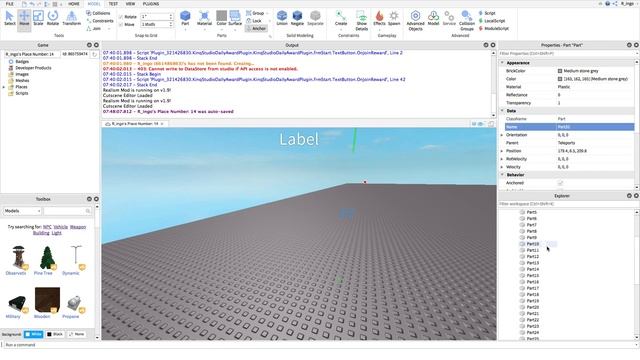The image size is (640, 360).
Task: Expand the Orientation property
Action: tap(502, 135)
